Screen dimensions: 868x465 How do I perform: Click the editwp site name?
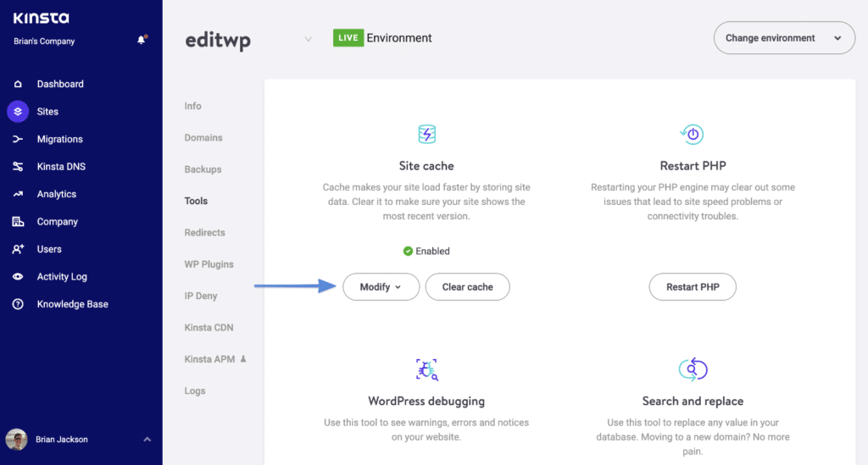tap(218, 41)
